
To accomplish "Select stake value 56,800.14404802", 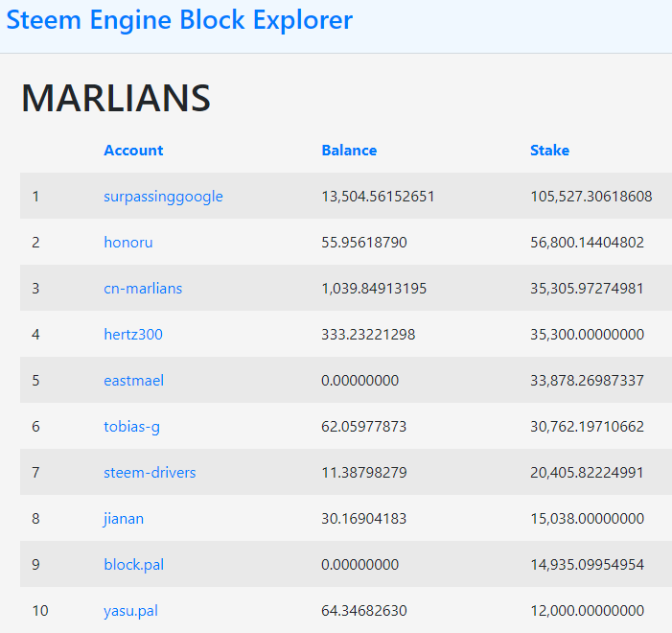I will [x=587, y=243].
